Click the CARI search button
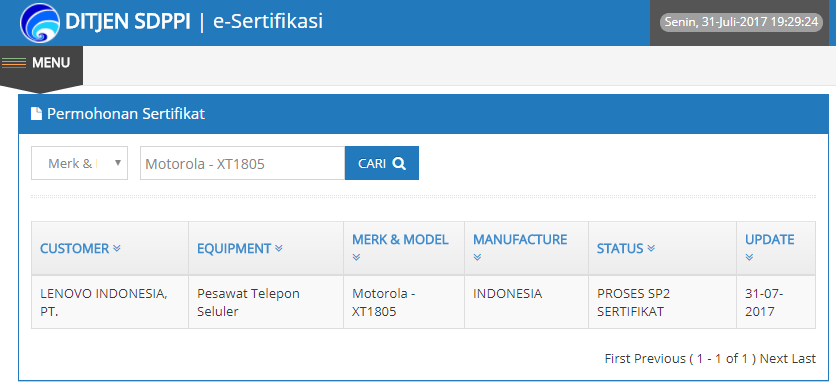Screen dimensions: 836x391 click(x=382, y=163)
